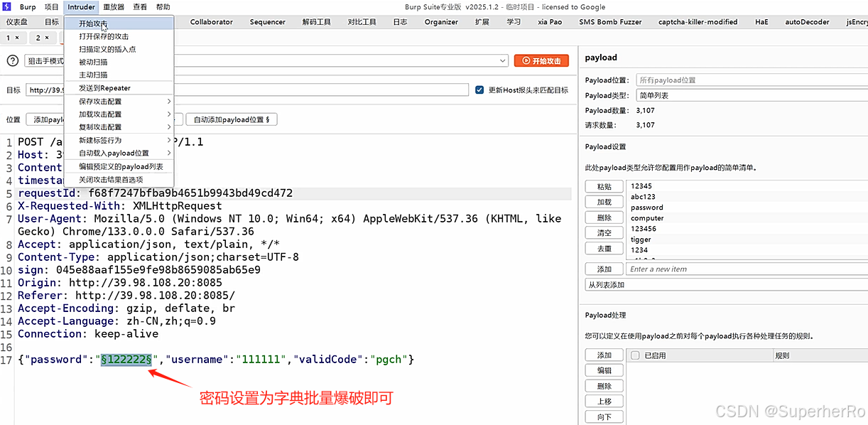Open the 日志 tab
The image size is (868, 425).
tap(401, 22)
